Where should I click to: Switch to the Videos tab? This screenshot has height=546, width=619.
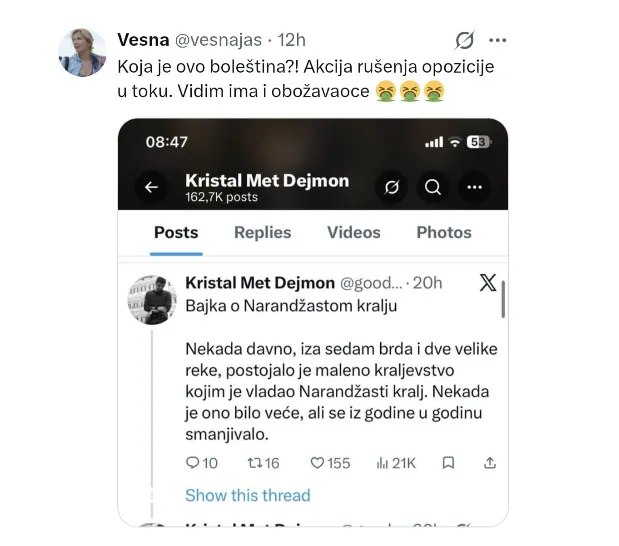tap(354, 233)
